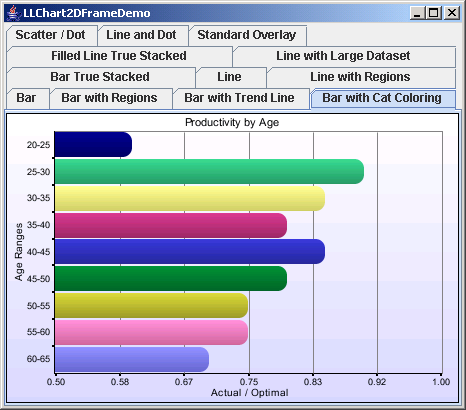Click the Java icon in the title bar

click(x=13, y=13)
